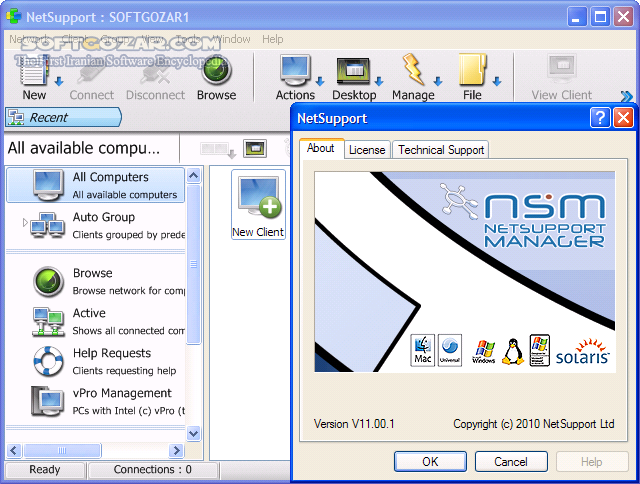Close the NetSupport about dialog

pyautogui.click(x=623, y=118)
